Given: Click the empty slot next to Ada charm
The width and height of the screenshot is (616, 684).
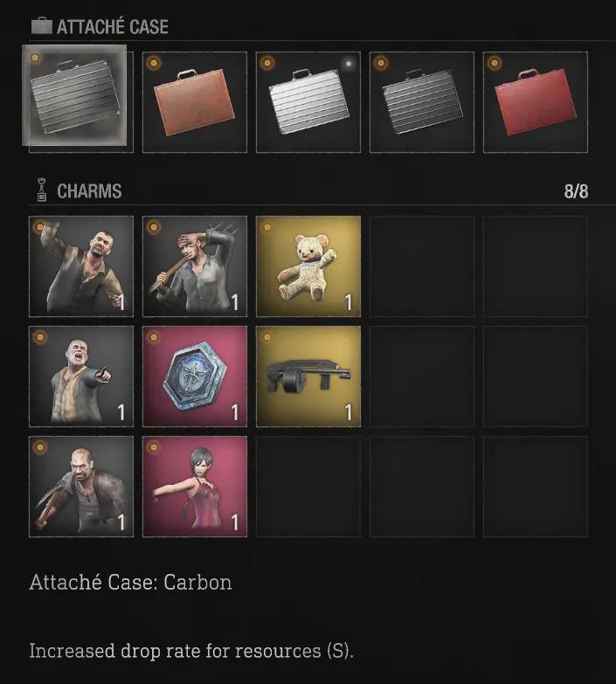Looking at the screenshot, I should pos(308,487).
